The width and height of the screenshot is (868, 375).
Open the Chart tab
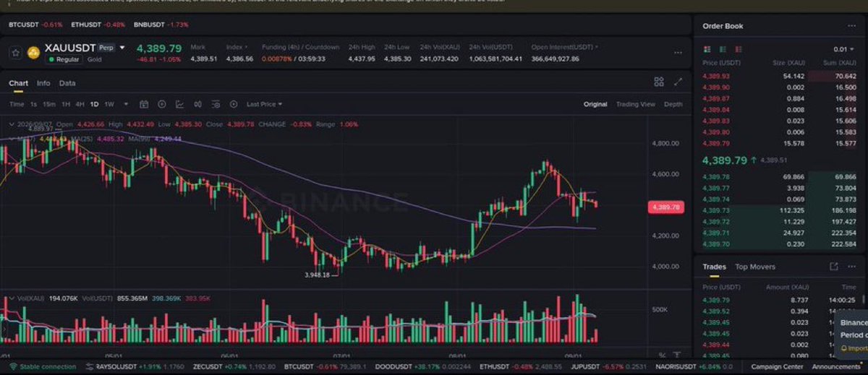18,83
